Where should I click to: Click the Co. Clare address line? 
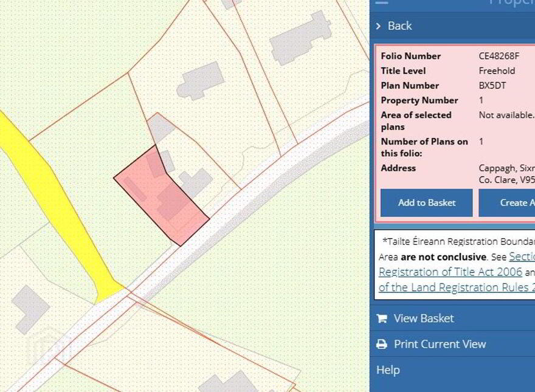tap(506, 180)
